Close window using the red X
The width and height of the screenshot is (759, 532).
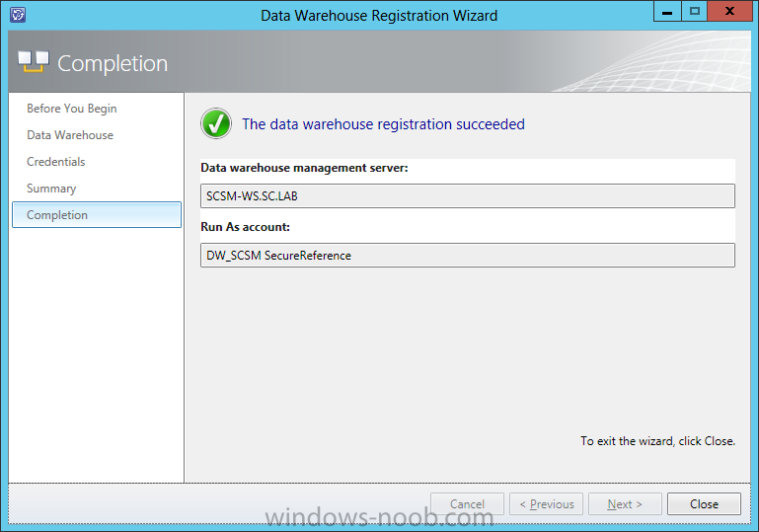tap(730, 12)
